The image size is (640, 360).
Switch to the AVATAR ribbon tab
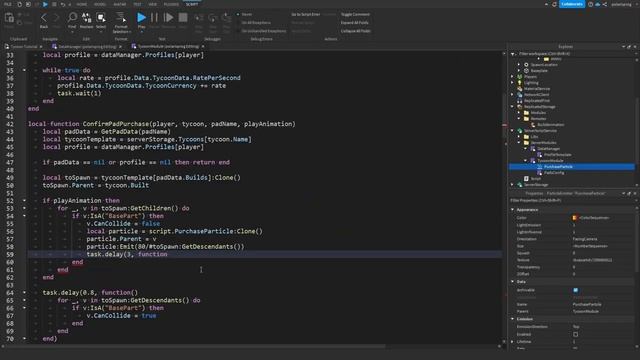pos(120,4)
